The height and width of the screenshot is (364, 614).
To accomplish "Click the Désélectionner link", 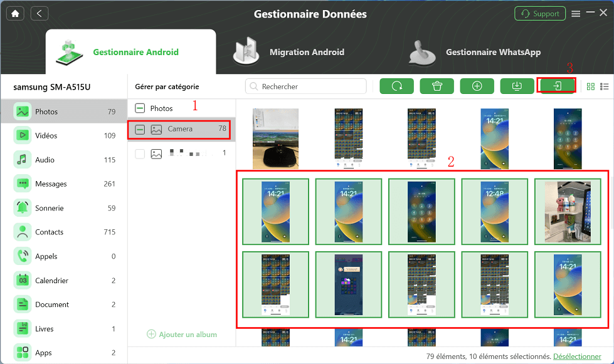I will [577, 356].
